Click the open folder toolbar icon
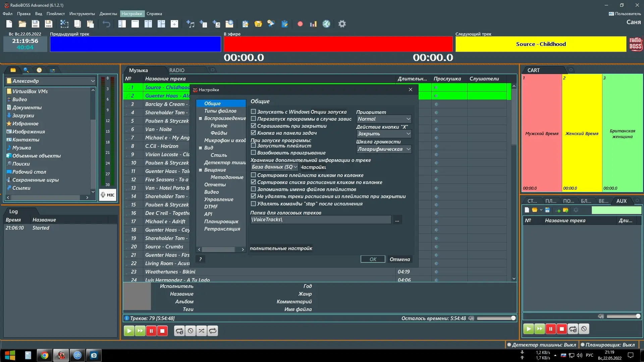This screenshot has width=644, height=362. click(x=22, y=24)
